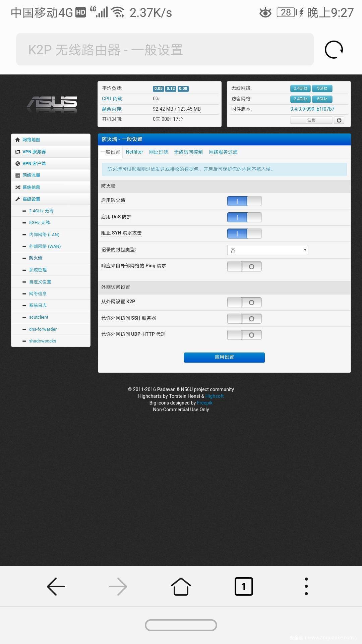Open the browser three-dot menu
The height and width of the screenshot is (644, 362).
[x=306, y=586]
